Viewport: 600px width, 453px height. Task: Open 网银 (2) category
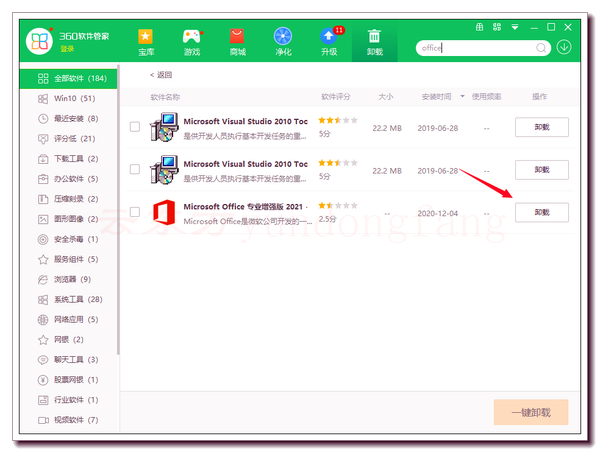[x=68, y=339]
